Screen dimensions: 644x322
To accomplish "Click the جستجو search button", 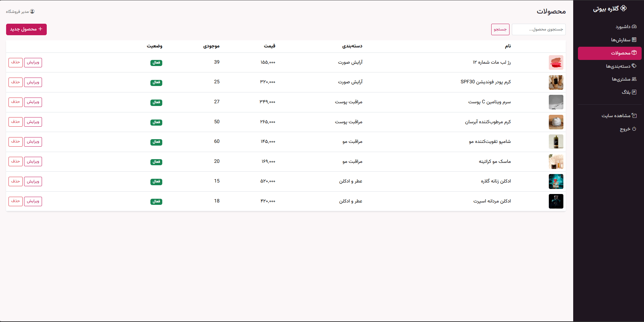I will (x=500, y=29).
